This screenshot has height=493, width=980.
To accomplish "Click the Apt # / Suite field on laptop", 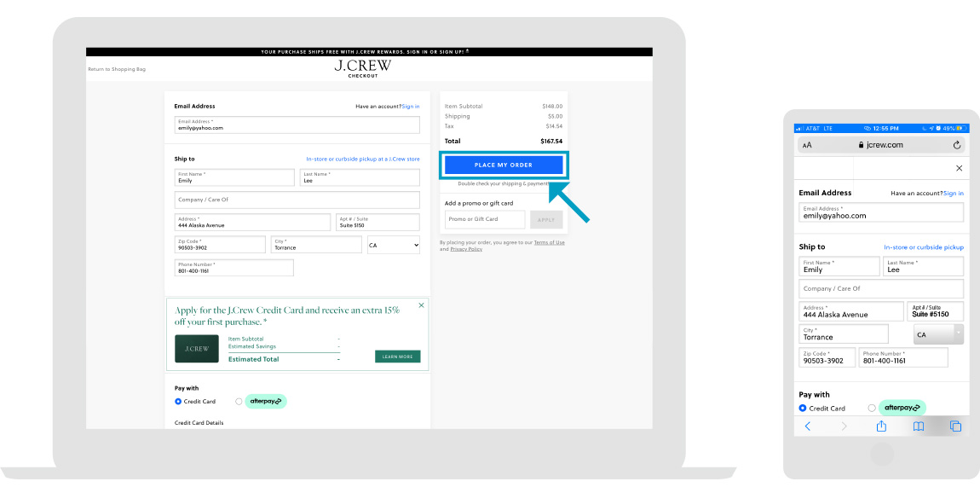I will (378, 222).
